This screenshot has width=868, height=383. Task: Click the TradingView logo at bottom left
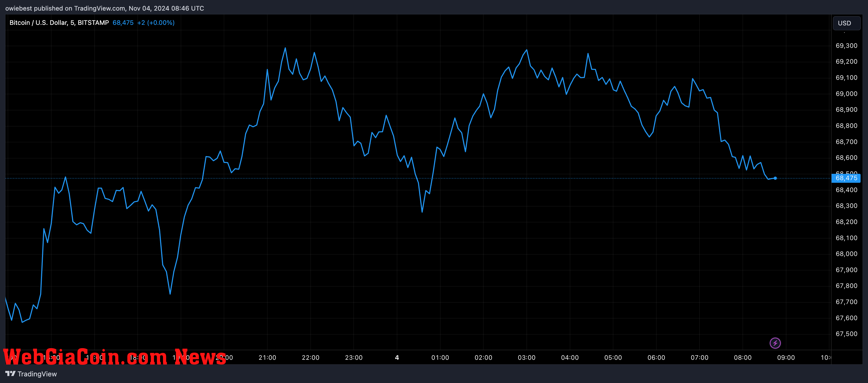click(x=31, y=374)
